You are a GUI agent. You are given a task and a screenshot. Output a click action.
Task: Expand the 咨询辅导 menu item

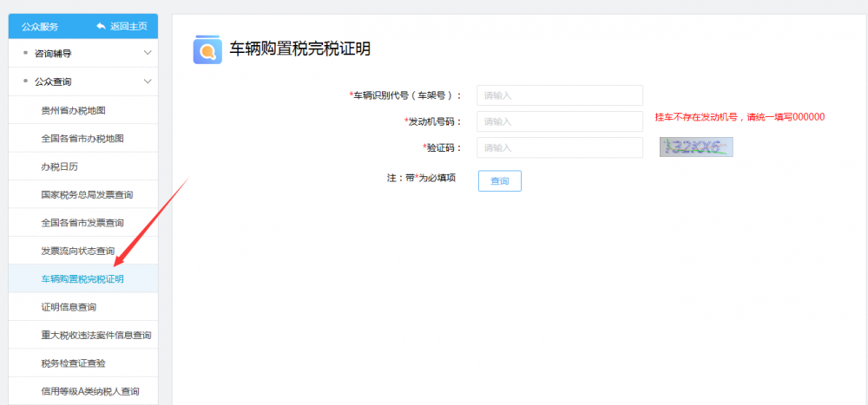52,54
